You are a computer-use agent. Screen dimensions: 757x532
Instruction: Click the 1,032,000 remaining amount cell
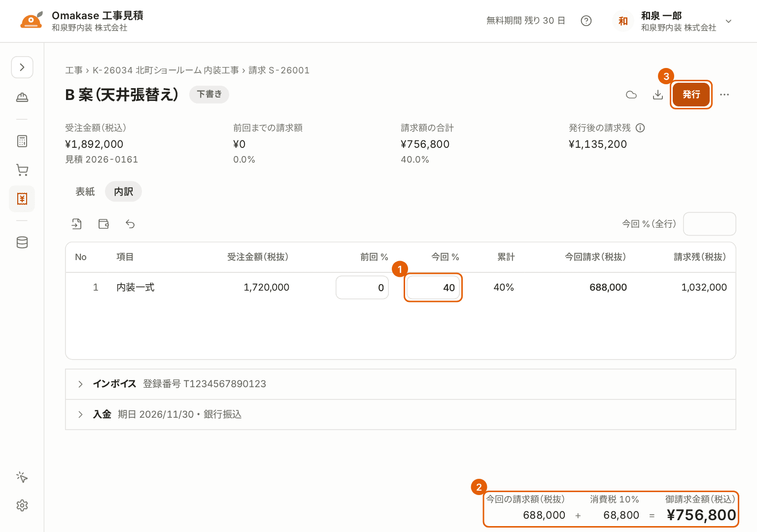click(x=704, y=288)
